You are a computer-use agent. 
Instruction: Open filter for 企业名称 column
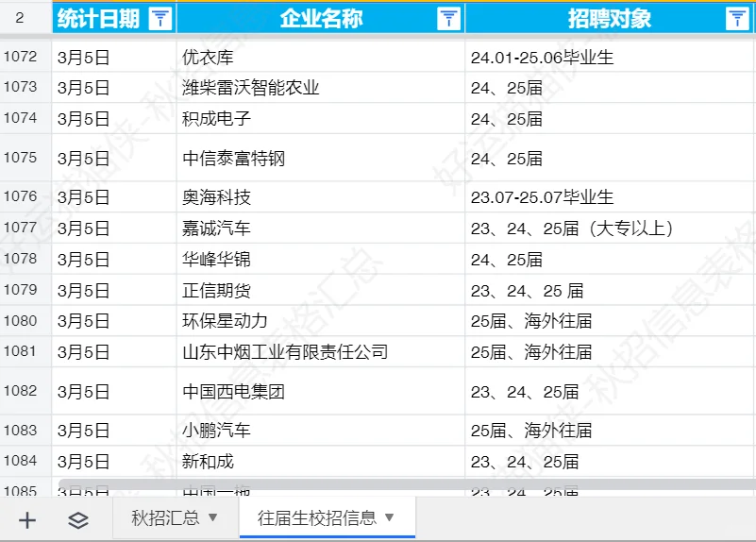coord(448,19)
